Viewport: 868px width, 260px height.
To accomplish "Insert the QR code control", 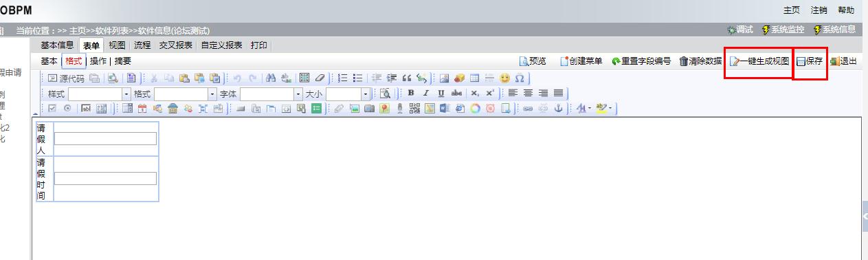I will 414,108.
